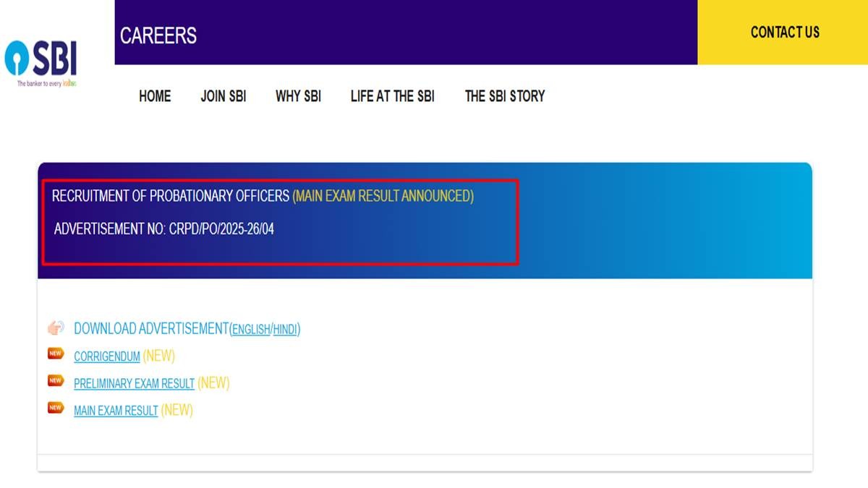Image resolution: width=868 pixels, height=488 pixels.
Task: Open the CONTACT US page
Action: [784, 33]
